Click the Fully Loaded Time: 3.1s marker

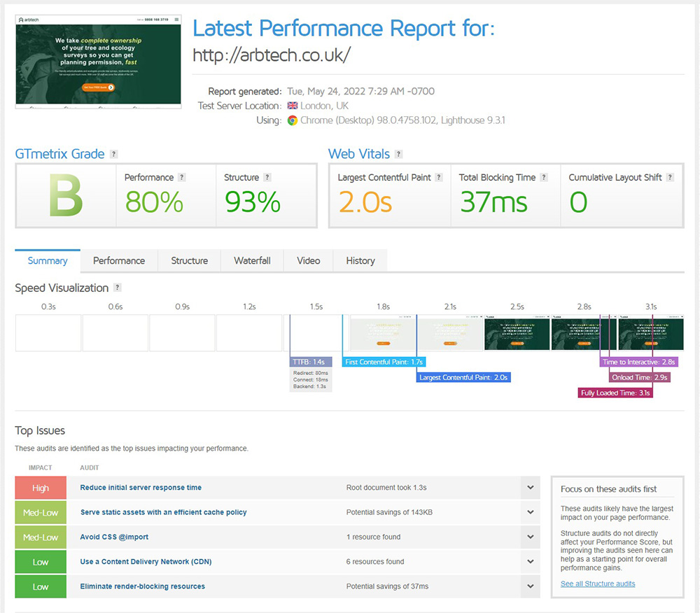click(x=615, y=393)
